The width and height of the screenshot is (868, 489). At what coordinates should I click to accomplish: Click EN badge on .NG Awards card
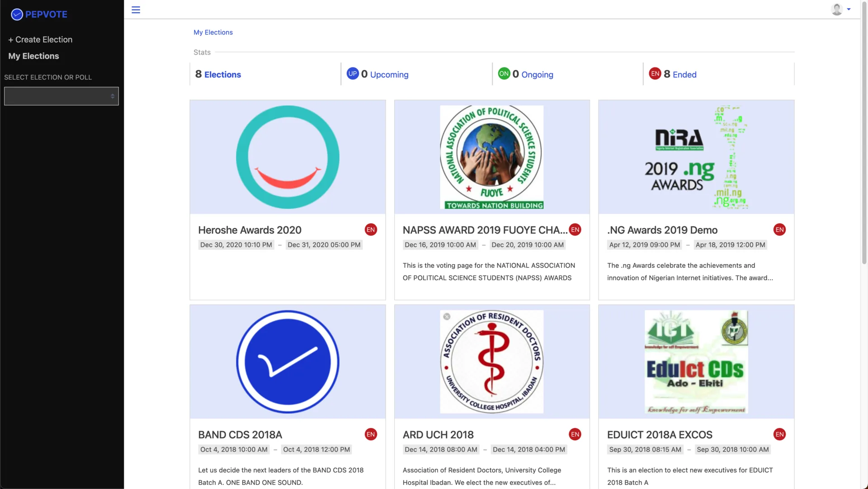coord(779,230)
